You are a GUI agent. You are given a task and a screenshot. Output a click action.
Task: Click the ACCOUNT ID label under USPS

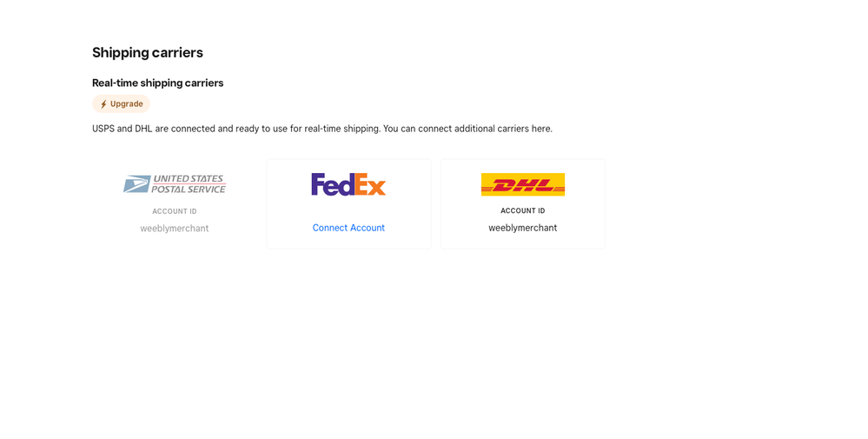[175, 211]
